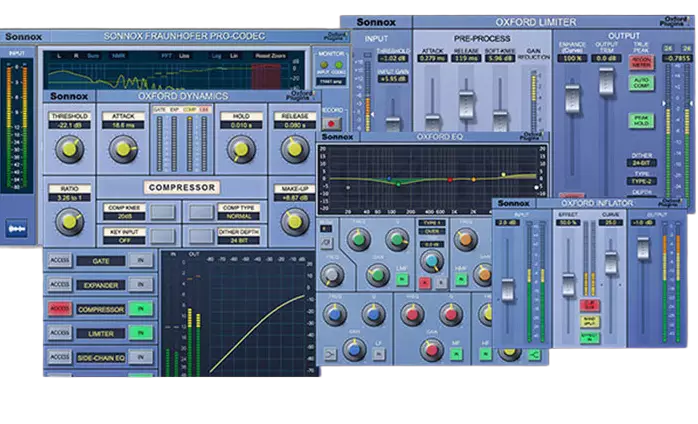
Task: Click the red Clip button in Oxford Inflator
Action: [590, 306]
